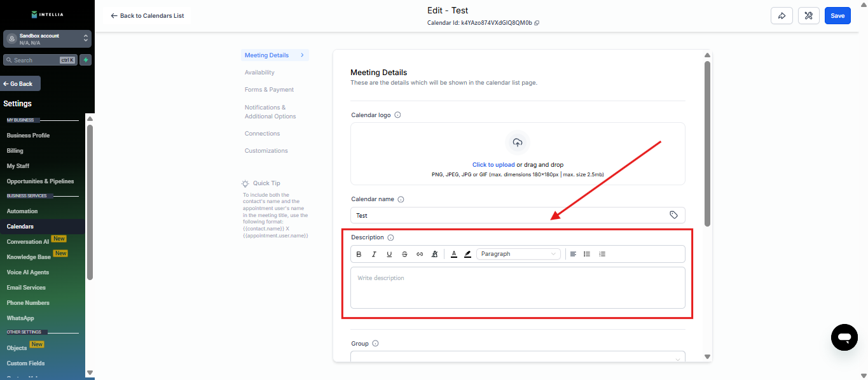Open Forms & Payment section
The width and height of the screenshot is (868, 380).
click(x=269, y=90)
